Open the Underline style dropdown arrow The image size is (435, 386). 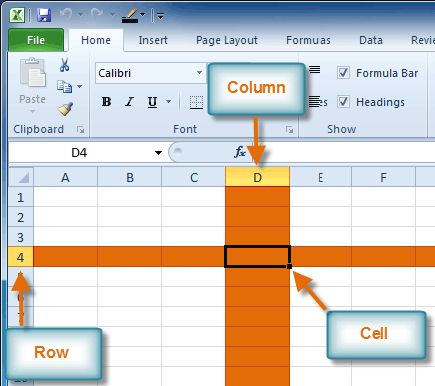coord(169,101)
